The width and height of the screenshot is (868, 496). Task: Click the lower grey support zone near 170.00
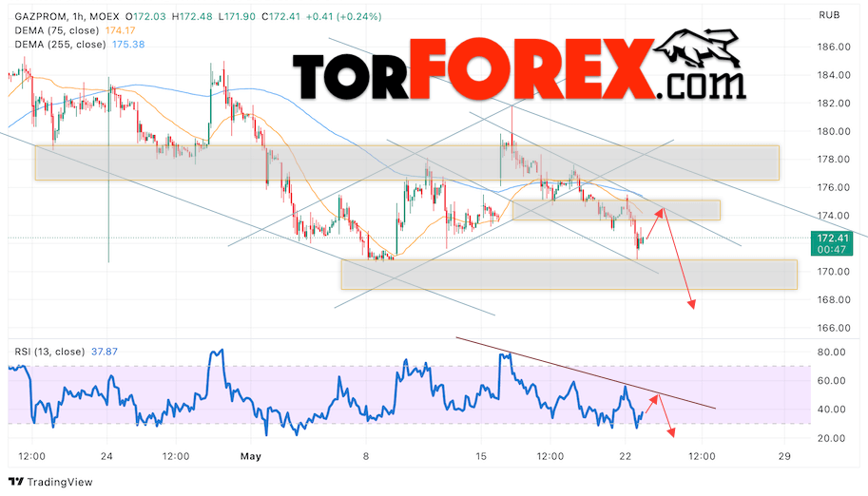(569, 275)
